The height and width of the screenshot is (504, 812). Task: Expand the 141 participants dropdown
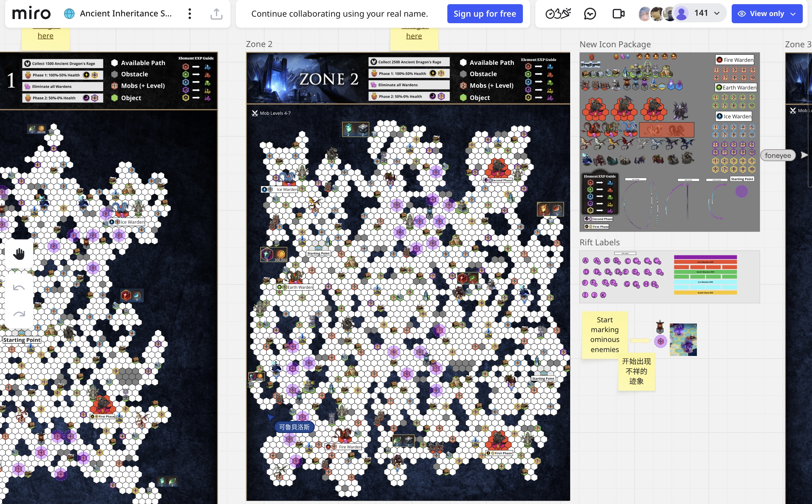click(x=717, y=13)
